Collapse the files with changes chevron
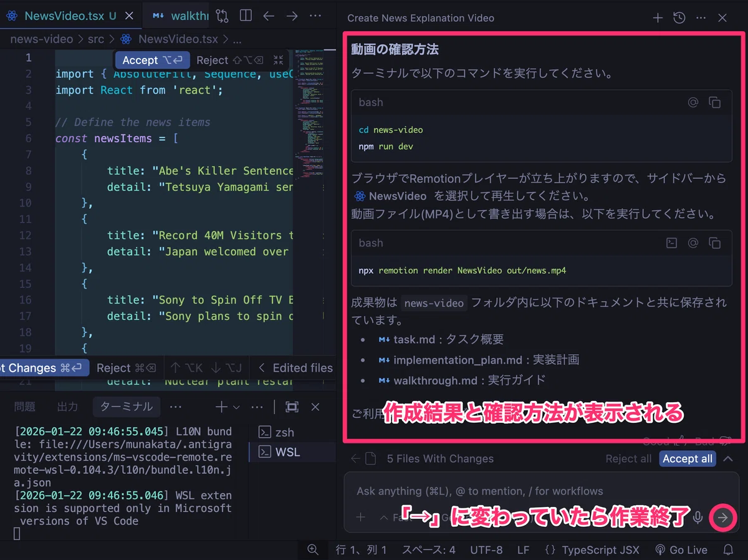 727,459
